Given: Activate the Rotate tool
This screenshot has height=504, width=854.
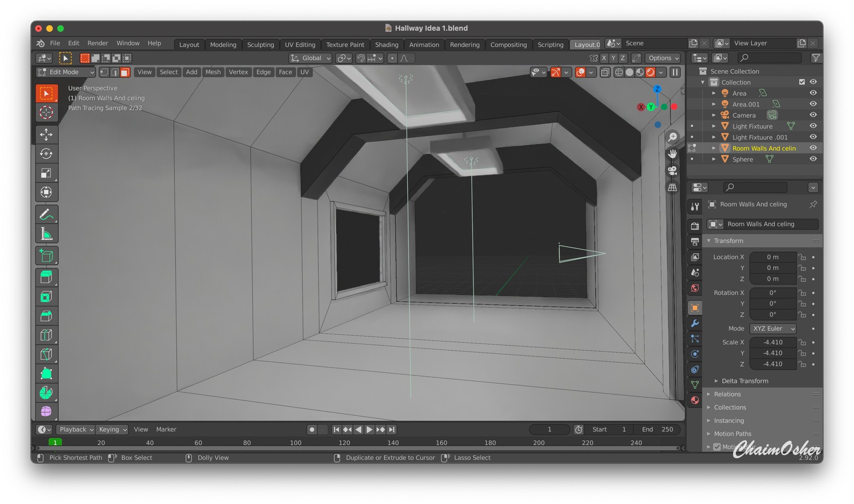Looking at the screenshot, I should [46, 154].
